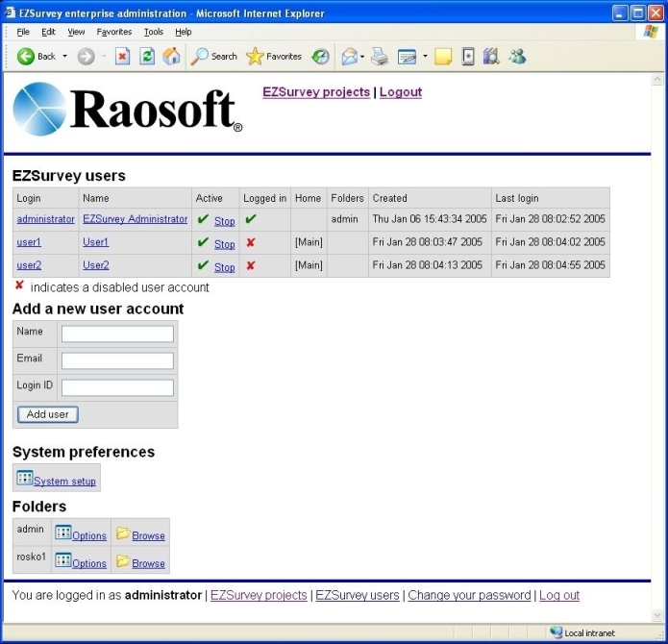The width and height of the screenshot is (668, 644).
Task: Click the Login ID input field
Action: tap(117, 387)
